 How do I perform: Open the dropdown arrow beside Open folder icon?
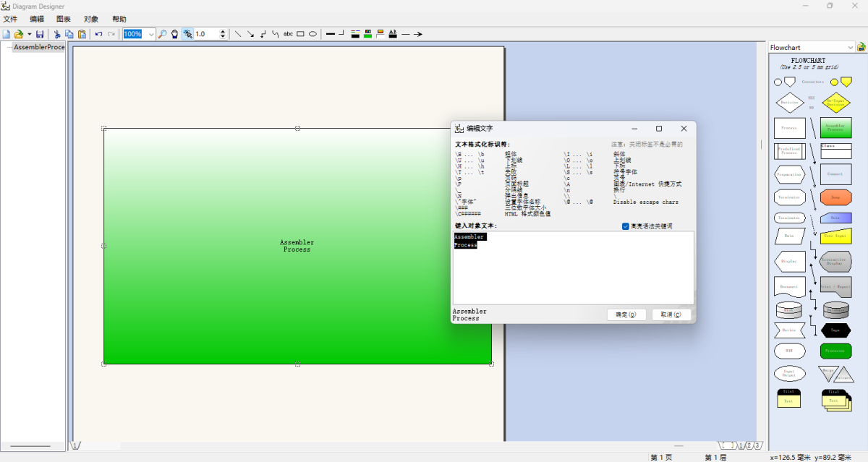click(x=29, y=34)
